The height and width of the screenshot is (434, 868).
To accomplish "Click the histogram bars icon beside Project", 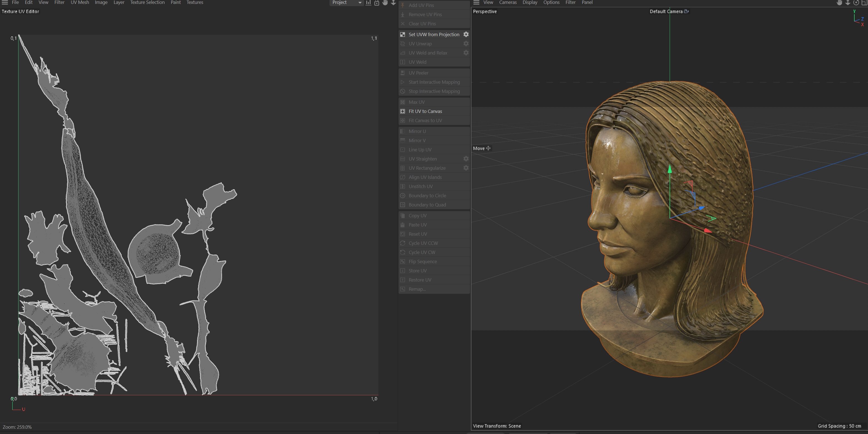I will coord(368,3).
